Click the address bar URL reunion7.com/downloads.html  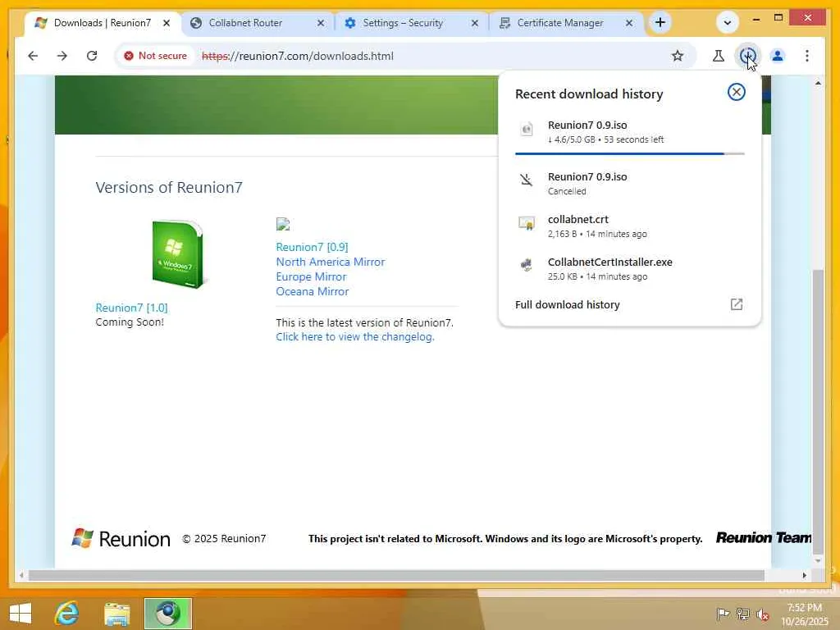[297, 56]
